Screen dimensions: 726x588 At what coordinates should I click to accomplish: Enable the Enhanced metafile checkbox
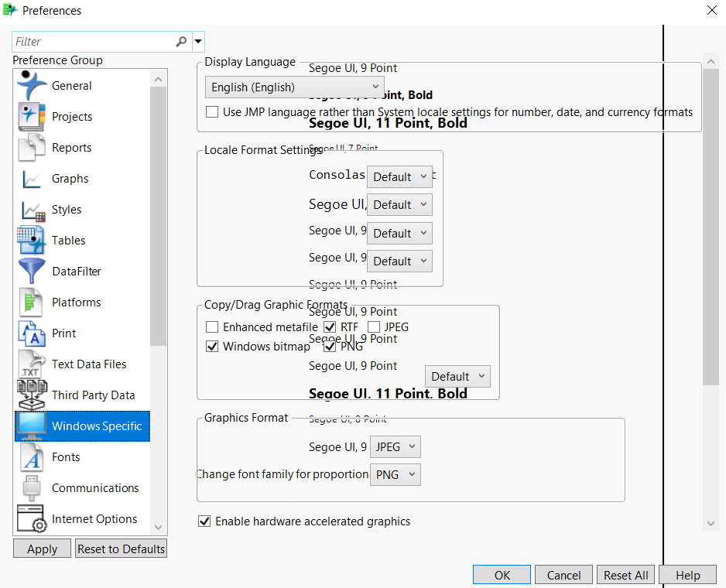coord(212,327)
